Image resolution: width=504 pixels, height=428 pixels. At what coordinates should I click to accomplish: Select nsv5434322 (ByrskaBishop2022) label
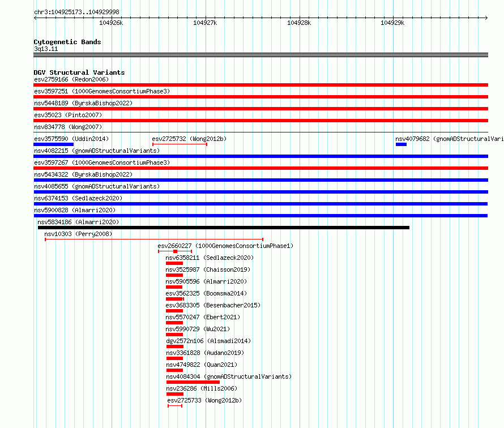pyautogui.click(x=83, y=174)
